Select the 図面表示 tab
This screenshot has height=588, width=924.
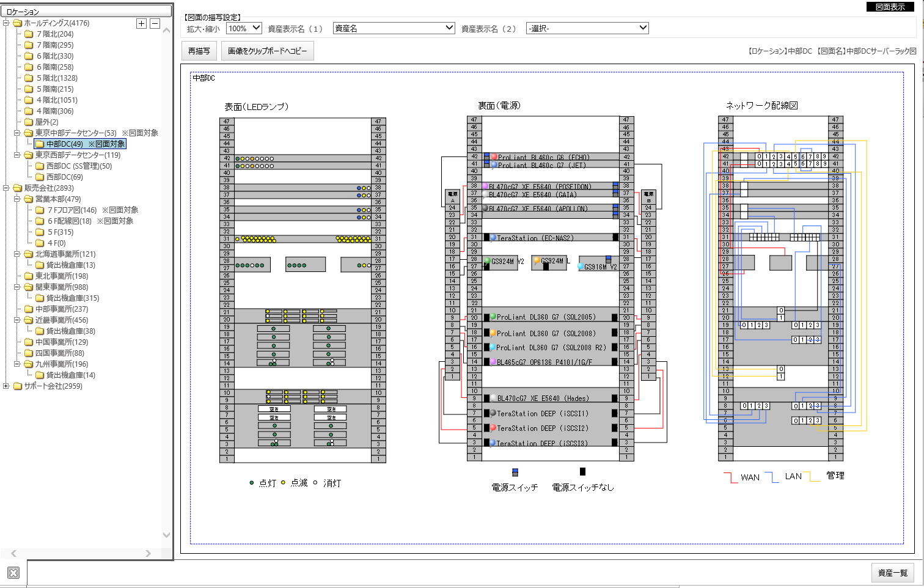coord(890,7)
